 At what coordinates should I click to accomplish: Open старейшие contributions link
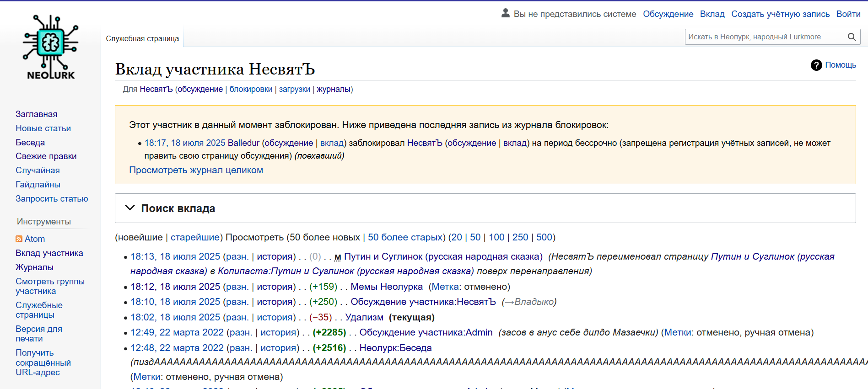[195, 237]
